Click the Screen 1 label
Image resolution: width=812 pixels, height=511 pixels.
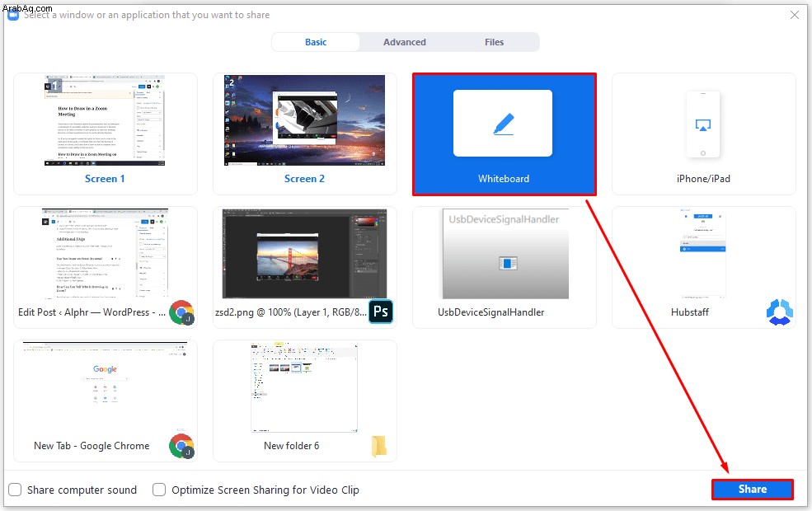(105, 179)
